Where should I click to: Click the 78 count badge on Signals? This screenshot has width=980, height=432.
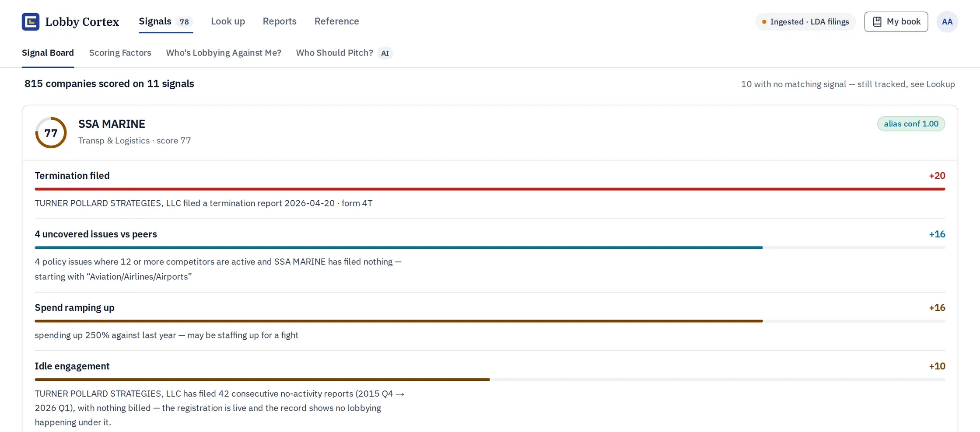coord(184,22)
